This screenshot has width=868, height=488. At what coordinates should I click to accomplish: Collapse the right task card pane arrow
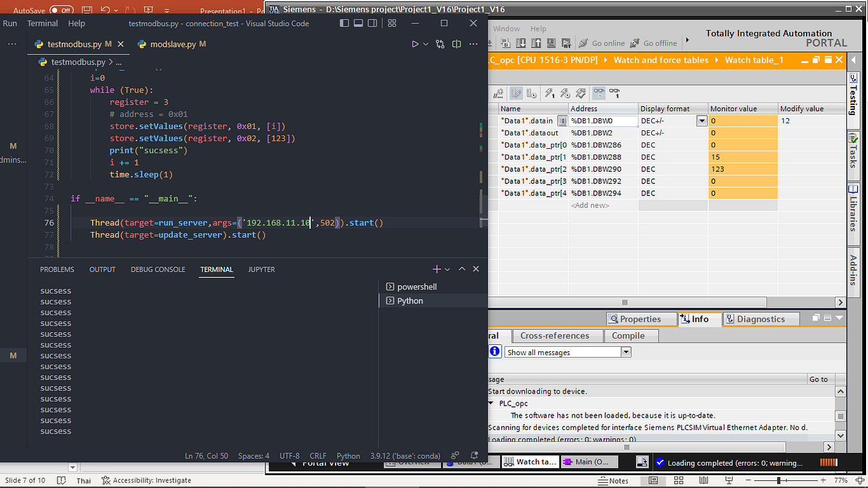tap(854, 60)
